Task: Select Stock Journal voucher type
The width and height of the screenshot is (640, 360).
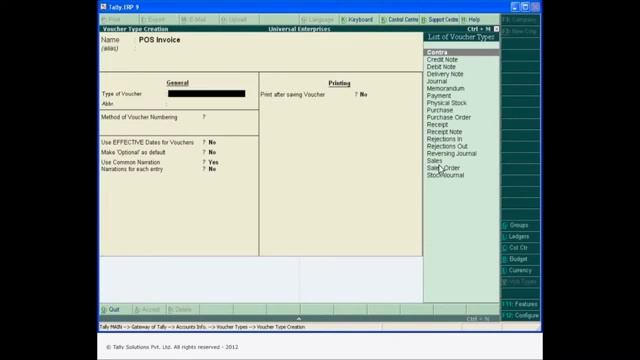Action: click(445, 175)
